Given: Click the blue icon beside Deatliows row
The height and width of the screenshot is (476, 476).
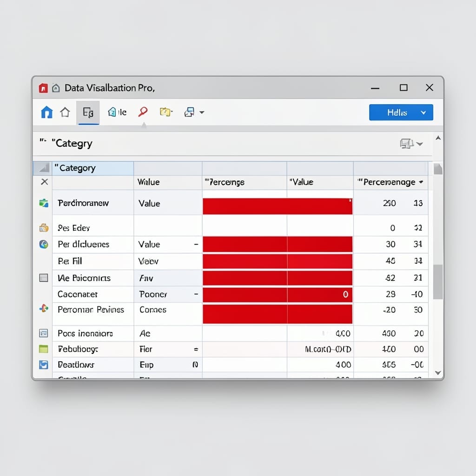Looking at the screenshot, I should coord(44,364).
